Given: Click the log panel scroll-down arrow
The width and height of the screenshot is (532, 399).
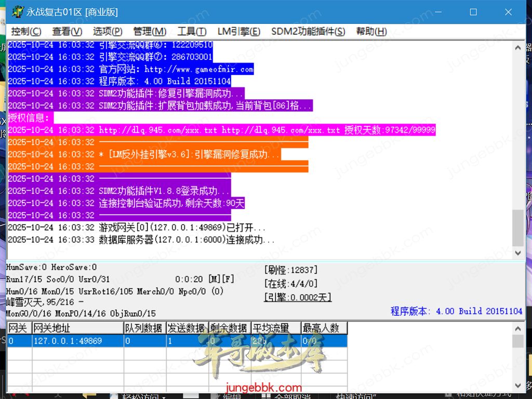Looking at the screenshot, I should click(518, 253).
